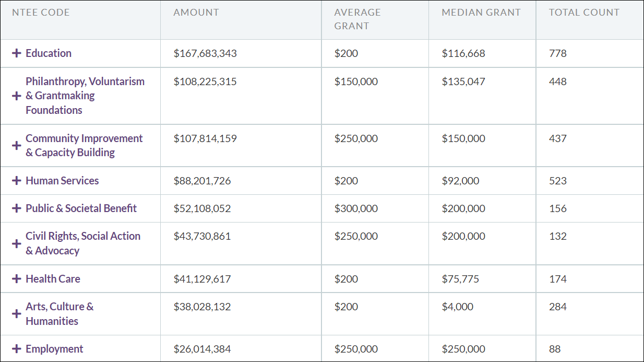Expand the Education row plus icon
644x362 pixels.
(x=17, y=53)
